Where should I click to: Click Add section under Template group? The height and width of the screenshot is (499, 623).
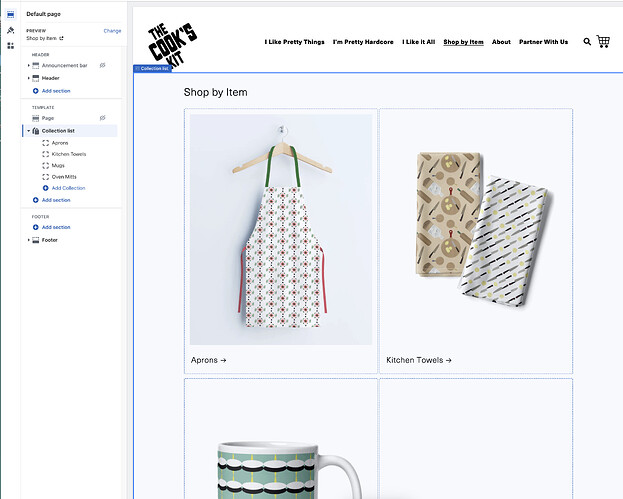[56, 200]
